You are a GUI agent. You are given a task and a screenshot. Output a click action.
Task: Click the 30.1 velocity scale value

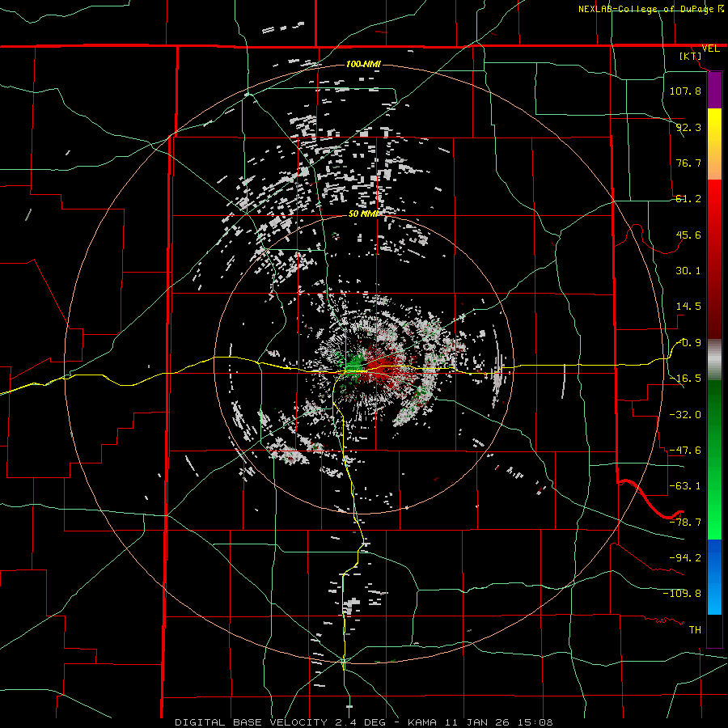pyautogui.click(x=688, y=271)
